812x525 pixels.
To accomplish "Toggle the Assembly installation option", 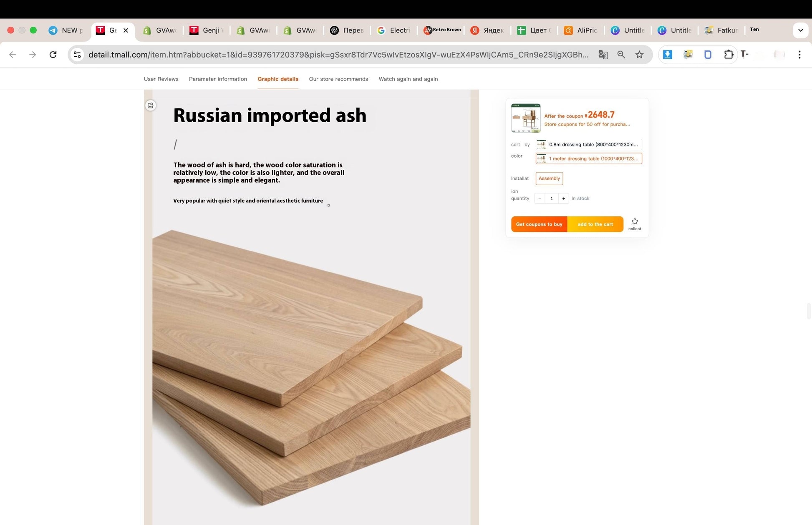I will tap(549, 178).
